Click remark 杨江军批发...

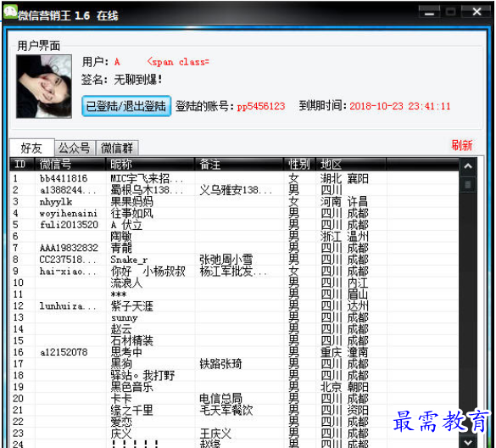(233, 272)
